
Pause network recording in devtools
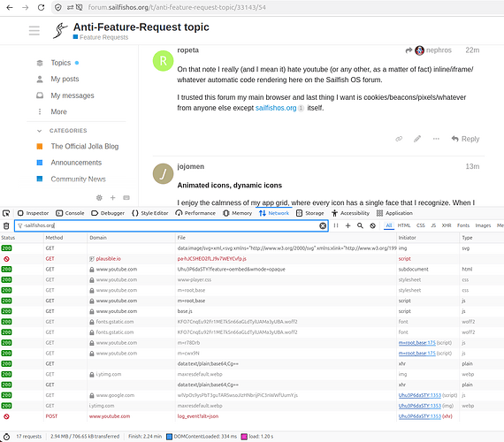tap(336, 225)
